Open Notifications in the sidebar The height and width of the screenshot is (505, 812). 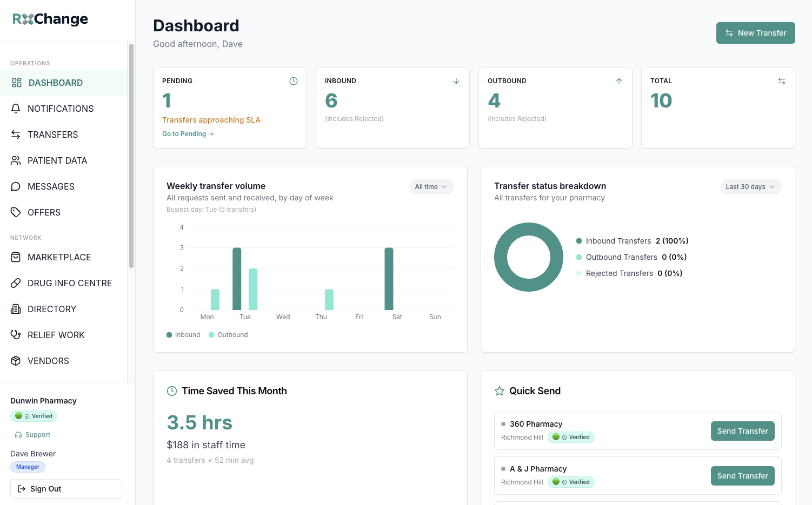[64, 109]
